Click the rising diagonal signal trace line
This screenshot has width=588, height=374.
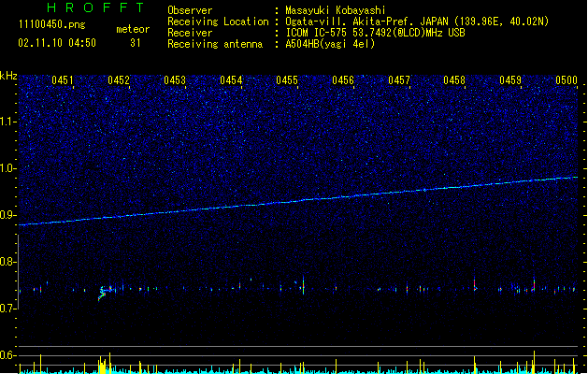[x=298, y=201]
